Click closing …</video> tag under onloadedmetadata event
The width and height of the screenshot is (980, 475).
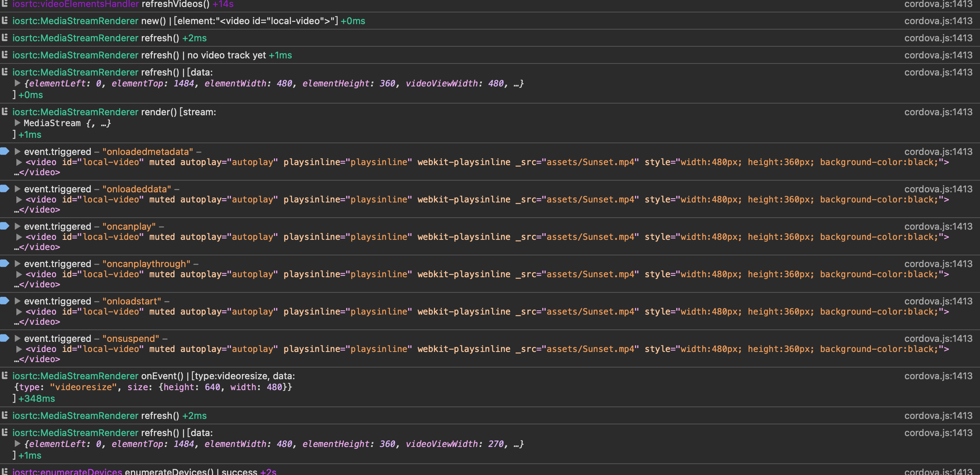tap(37, 172)
